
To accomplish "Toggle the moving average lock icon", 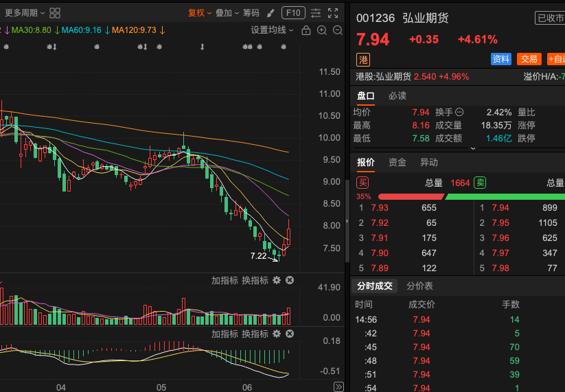I will 306,30.
